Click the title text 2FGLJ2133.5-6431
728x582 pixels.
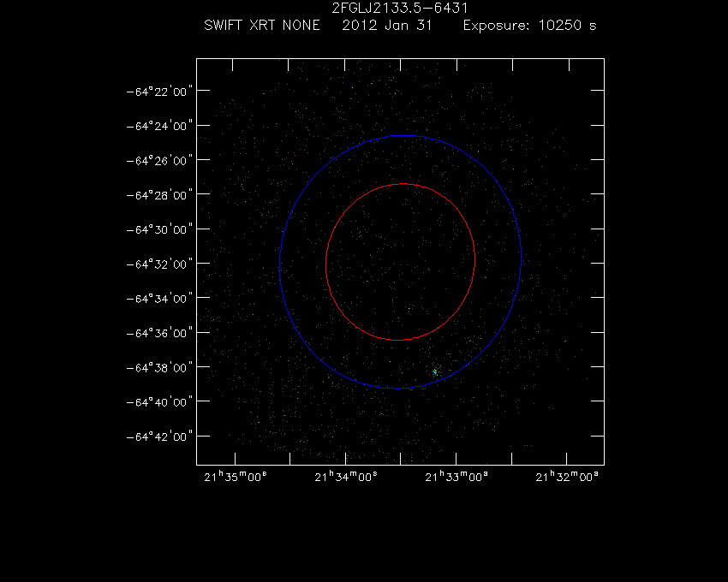click(x=400, y=8)
